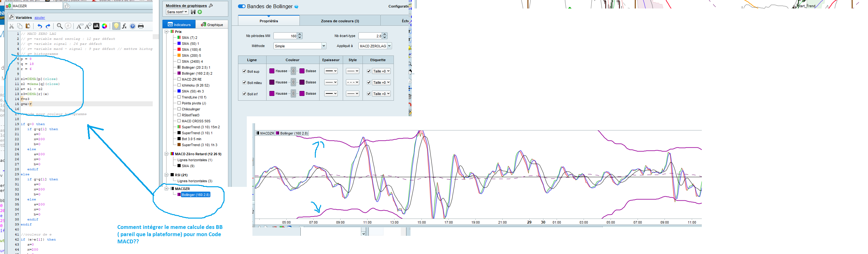Toggle the lightbulb hints icon

point(116,26)
